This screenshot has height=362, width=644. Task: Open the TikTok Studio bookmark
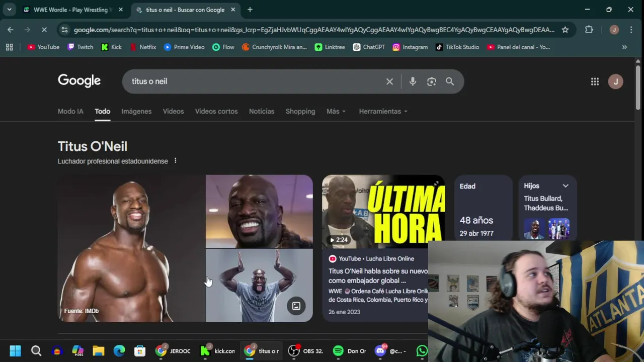[457, 47]
